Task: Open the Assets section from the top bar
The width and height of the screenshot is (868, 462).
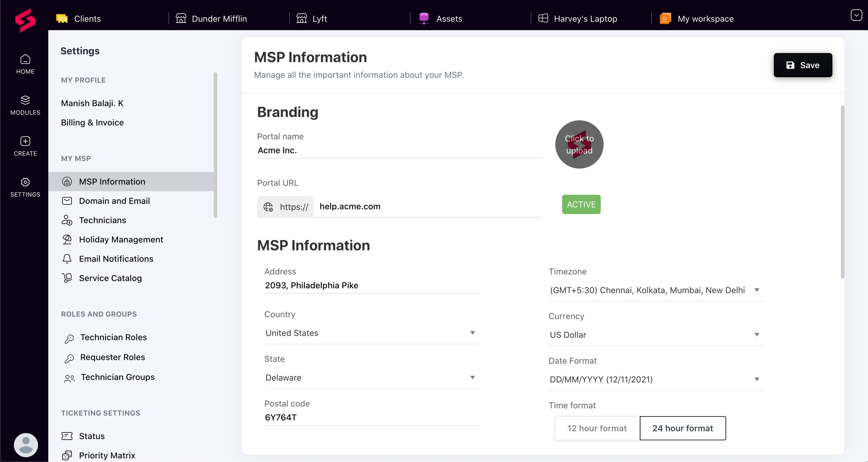Action: 442,18
